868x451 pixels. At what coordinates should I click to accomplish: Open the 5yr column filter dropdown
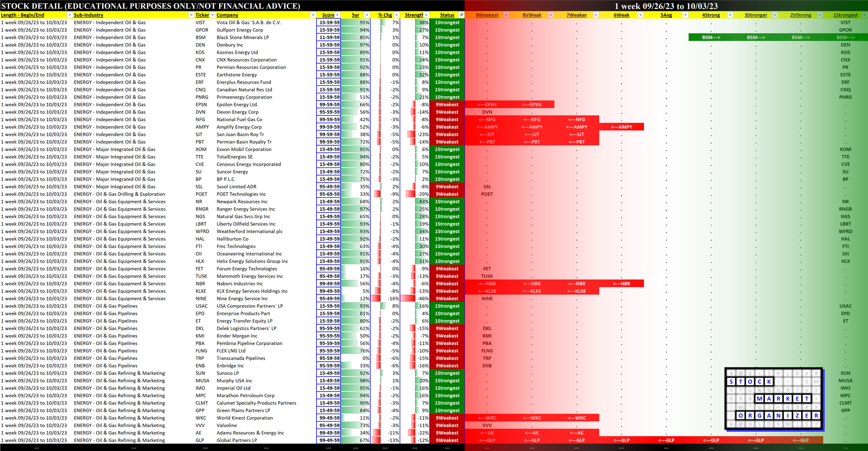pyautogui.click(x=367, y=15)
